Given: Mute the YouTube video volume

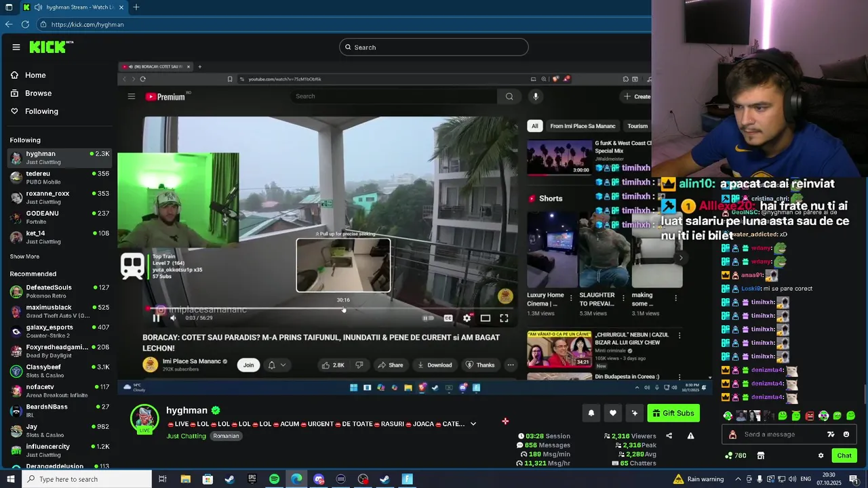Looking at the screenshot, I should (x=173, y=318).
